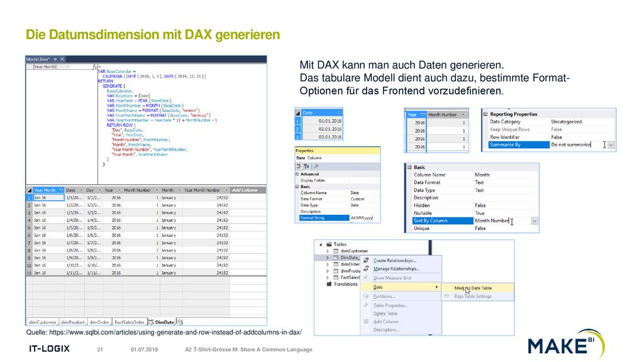Select the cell '02.01.2016'
Viewport: 644px width, 362px height.
323,129
